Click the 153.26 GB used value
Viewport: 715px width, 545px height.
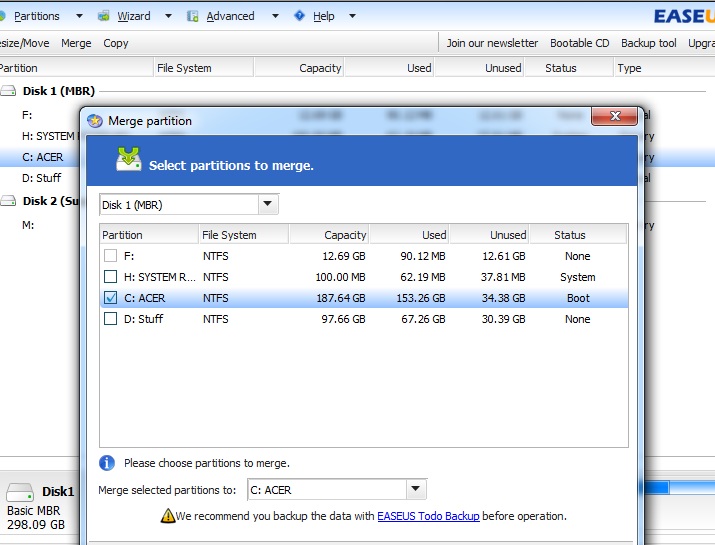[421, 298]
